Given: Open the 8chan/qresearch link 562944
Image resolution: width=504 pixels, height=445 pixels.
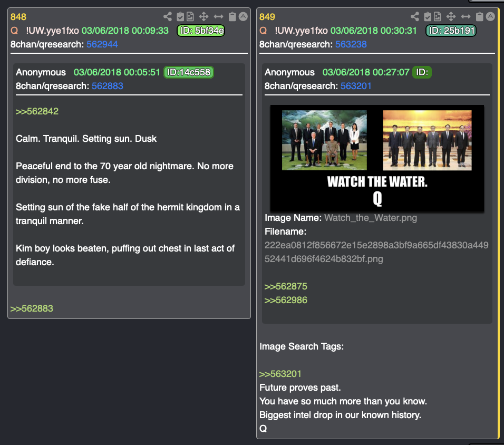Looking at the screenshot, I should pyautogui.click(x=102, y=44).
